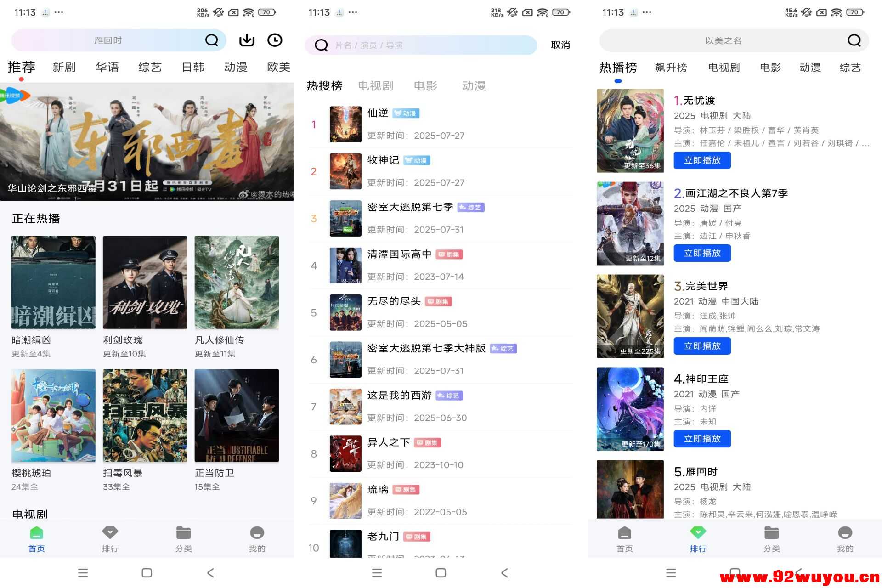
Task: Tap 立即播放 for 完美世界
Action: pyautogui.click(x=702, y=346)
